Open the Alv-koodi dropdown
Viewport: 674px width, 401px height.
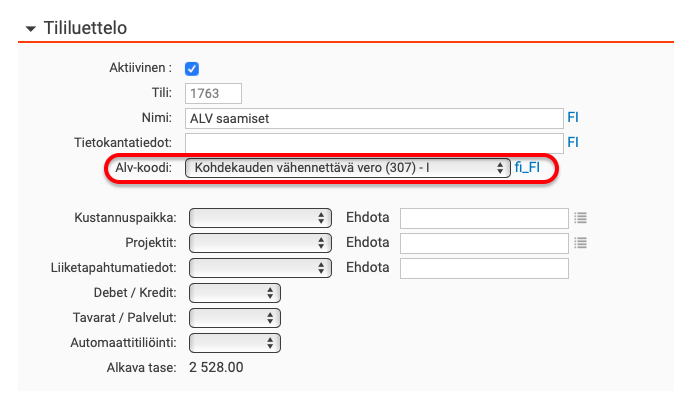click(x=348, y=168)
